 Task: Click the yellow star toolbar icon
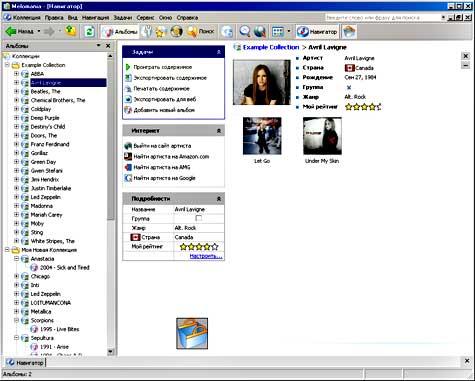(x=161, y=32)
